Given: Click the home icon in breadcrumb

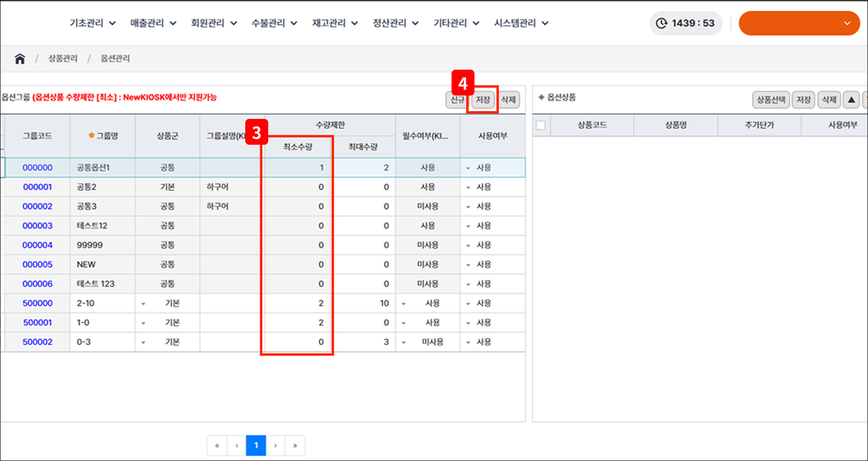Looking at the screenshot, I should (20, 59).
